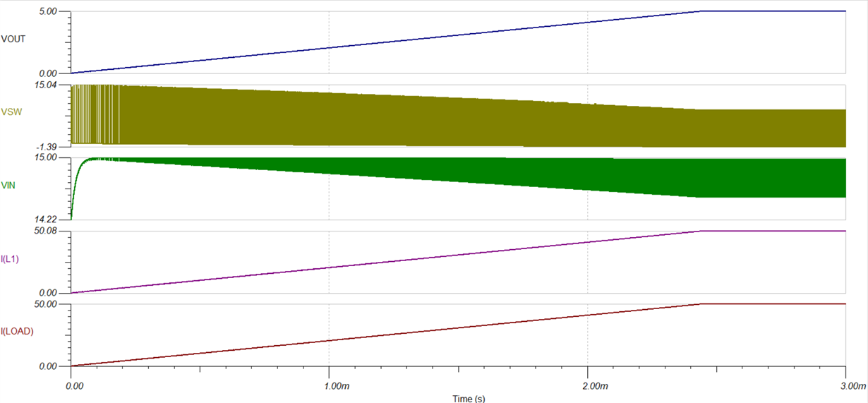
Task: Click the olive VSW switching waveform
Action: point(459,116)
